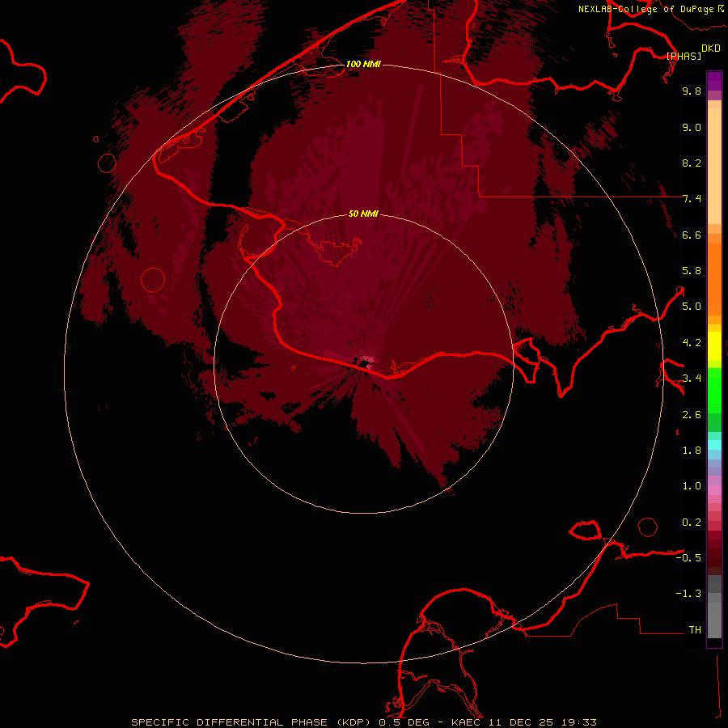
Task: Click the TH threshold label
Action: [x=695, y=630]
